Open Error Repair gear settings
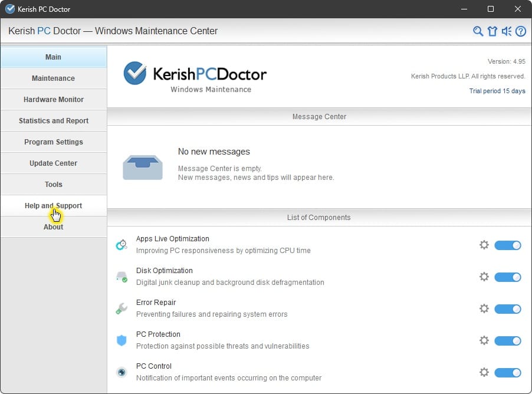Screen dimensions: 532x394 pos(484,308)
